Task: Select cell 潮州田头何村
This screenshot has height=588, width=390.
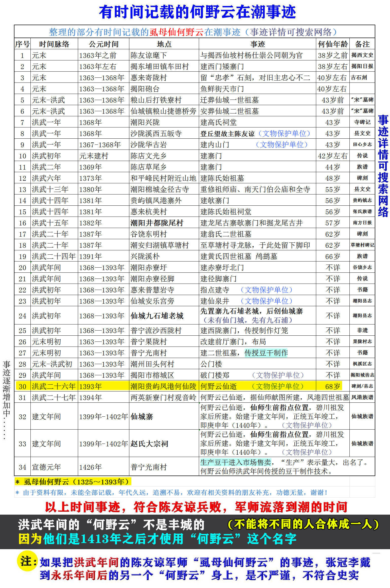Action: click(x=164, y=364)
